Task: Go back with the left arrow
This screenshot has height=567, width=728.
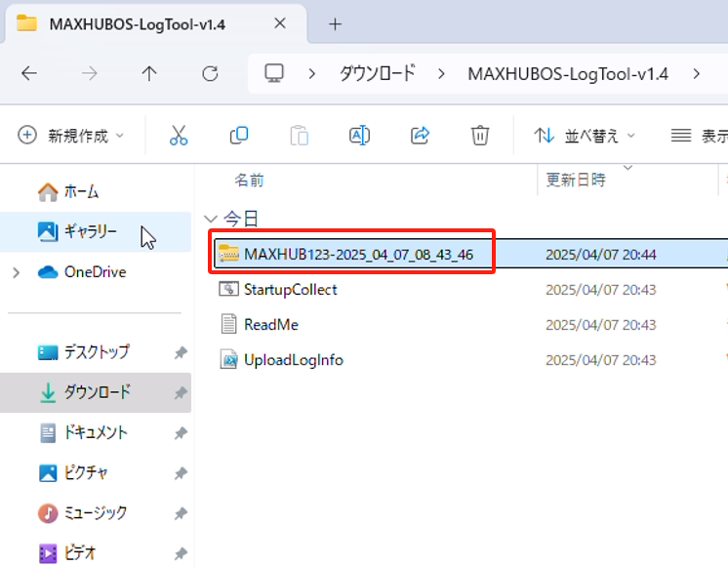Action: (29, 73)
